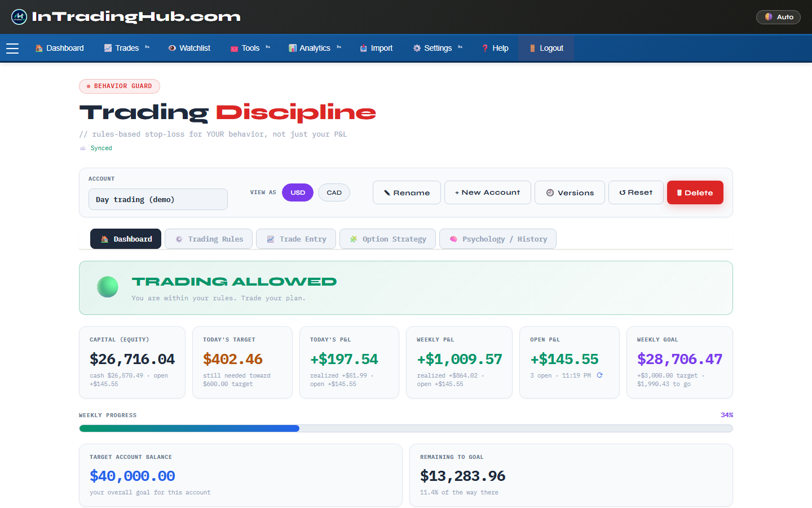Expand the Tools menu arrow
This screenshot has height=508, width=812.
click(x=268, y=47)
